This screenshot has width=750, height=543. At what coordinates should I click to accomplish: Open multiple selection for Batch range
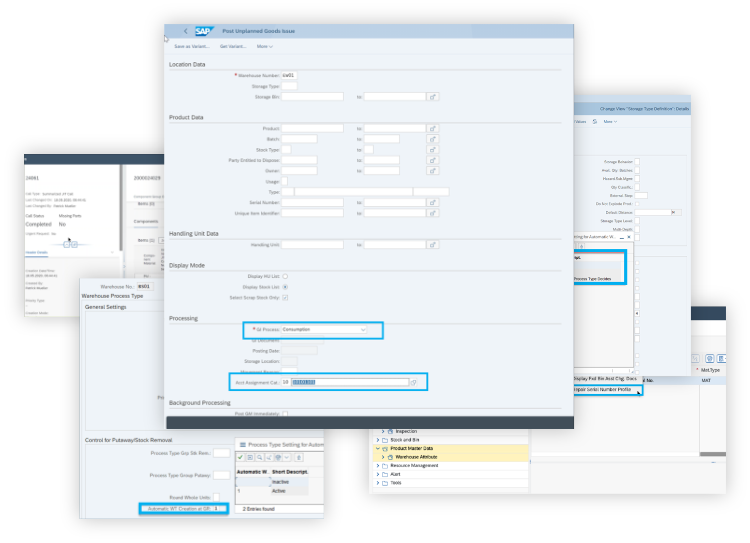[432, 139]
